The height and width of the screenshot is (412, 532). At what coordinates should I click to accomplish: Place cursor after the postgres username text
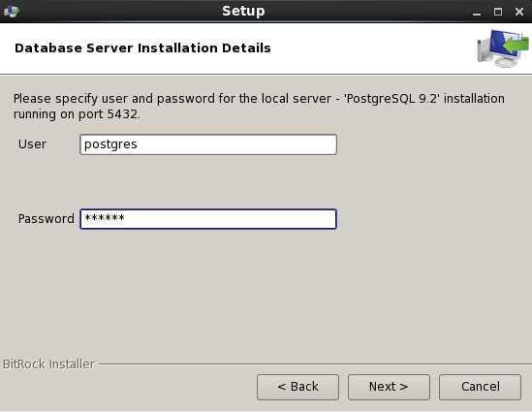click(139, 144)
